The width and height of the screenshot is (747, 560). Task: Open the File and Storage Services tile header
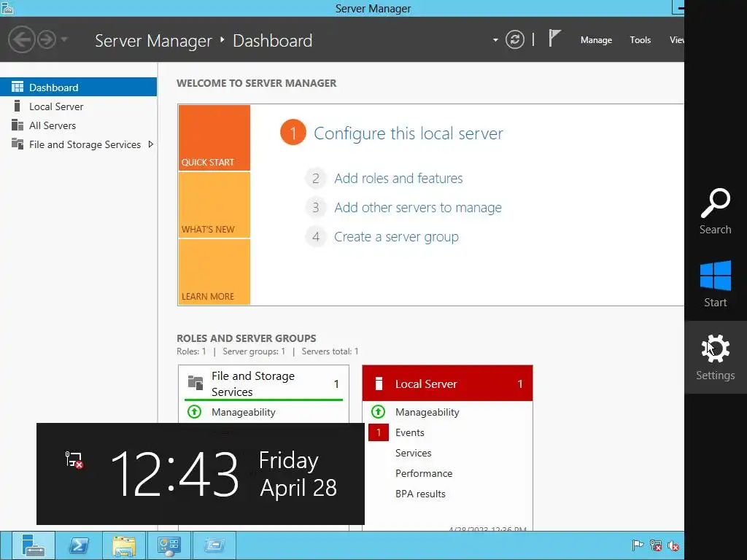(263, 384)
